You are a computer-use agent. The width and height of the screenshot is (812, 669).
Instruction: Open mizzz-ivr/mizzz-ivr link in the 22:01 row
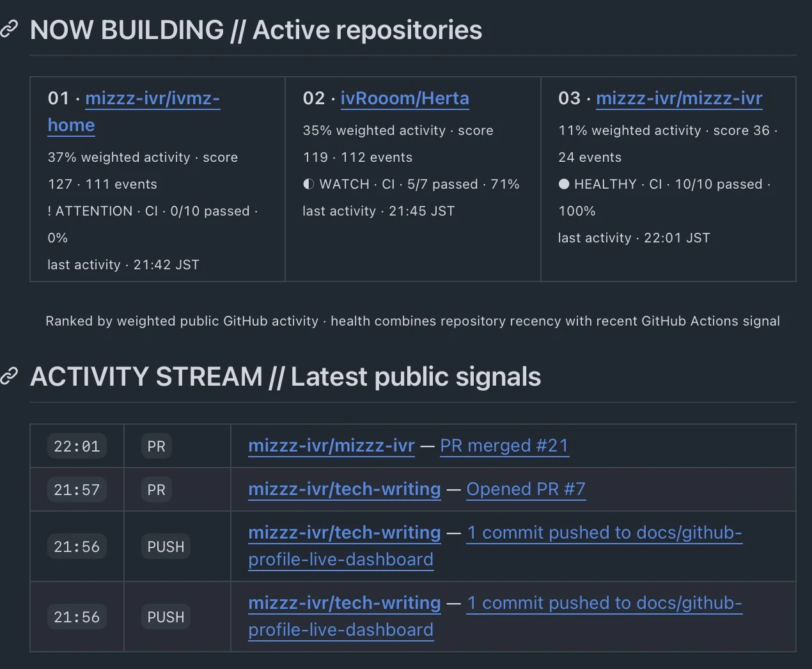tap(331, 445)
